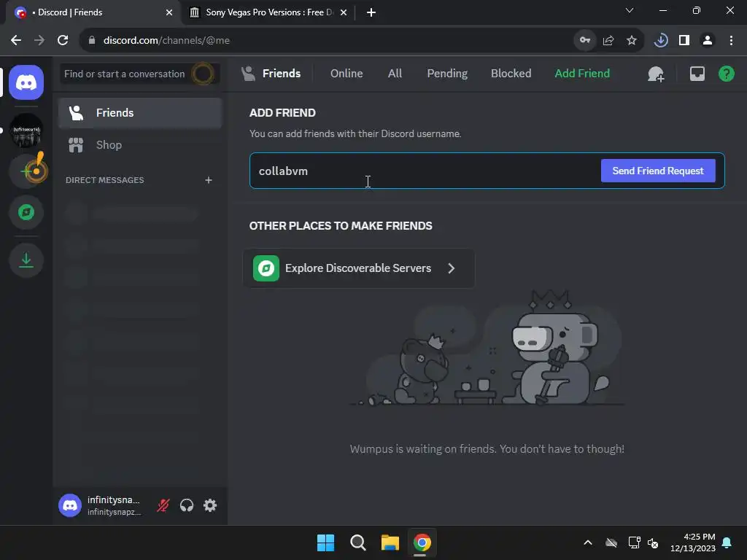Open User Settings gear icon
This screenshot has height=560, width=747.
[x=210, y=505]
